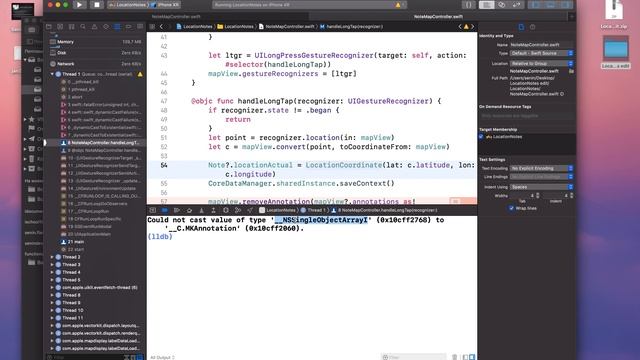Open debug memory graph icon
The image size is (640, 360).
[238, 210]
